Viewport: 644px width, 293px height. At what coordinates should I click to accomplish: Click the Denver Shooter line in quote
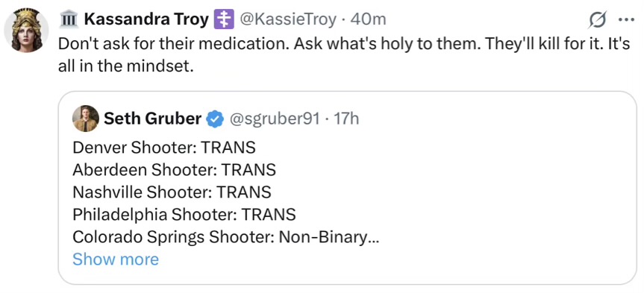point(164,148)
